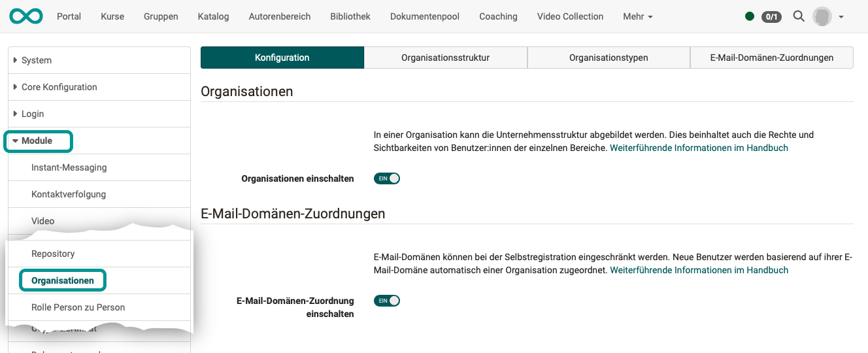This screenshot has width=868, height=353.
Task: Switch to Organisationstypen tab
Action: point(609,58)
